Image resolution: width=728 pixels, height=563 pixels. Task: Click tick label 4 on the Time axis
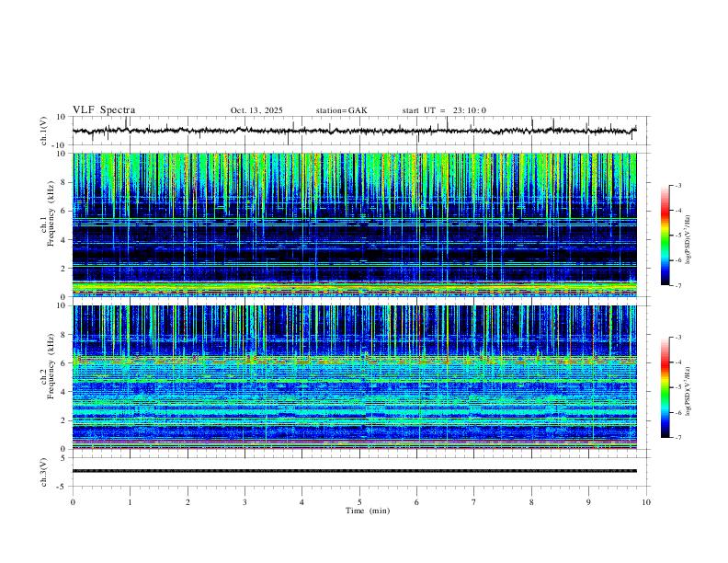pos(301,502)
